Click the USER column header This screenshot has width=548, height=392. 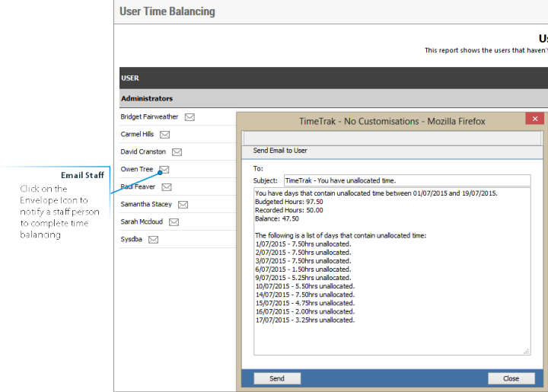point(130,78)
